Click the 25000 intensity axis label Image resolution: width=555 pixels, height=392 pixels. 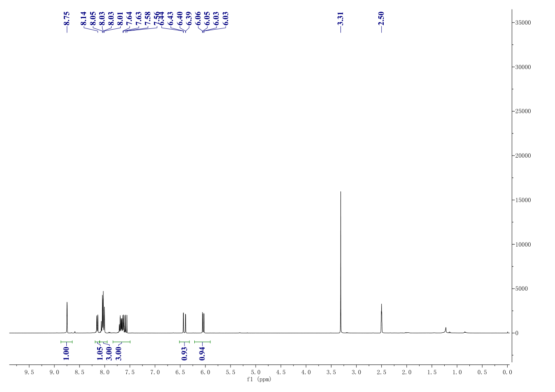523,112
